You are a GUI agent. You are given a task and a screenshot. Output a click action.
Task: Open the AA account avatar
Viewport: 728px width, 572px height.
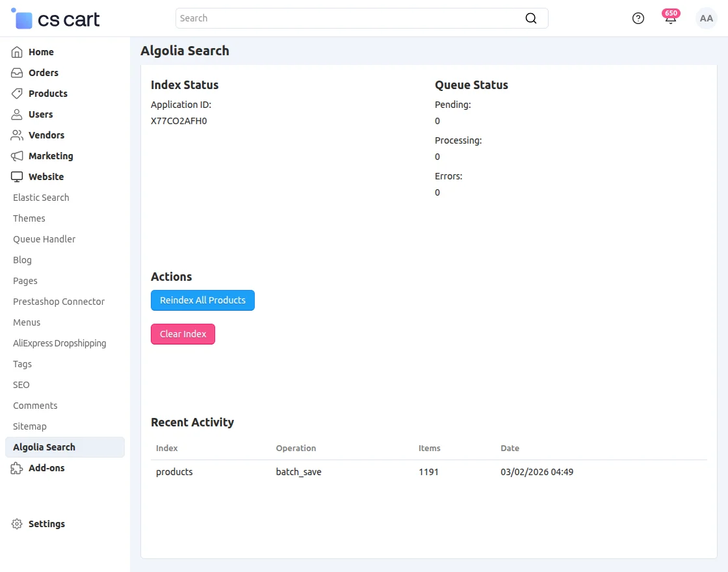706,18
